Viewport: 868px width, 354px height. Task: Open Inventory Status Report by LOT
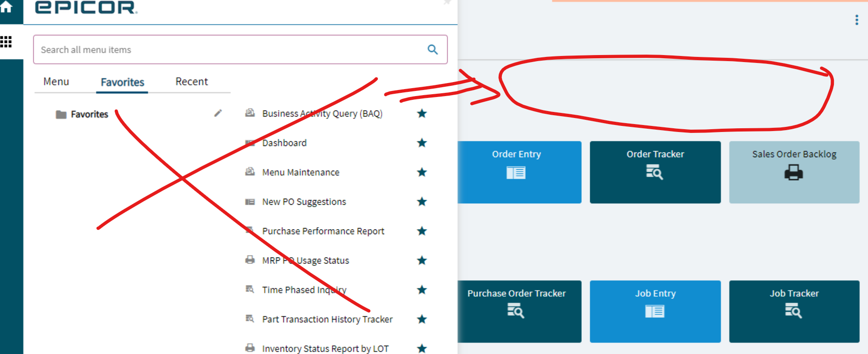(325, 348)
